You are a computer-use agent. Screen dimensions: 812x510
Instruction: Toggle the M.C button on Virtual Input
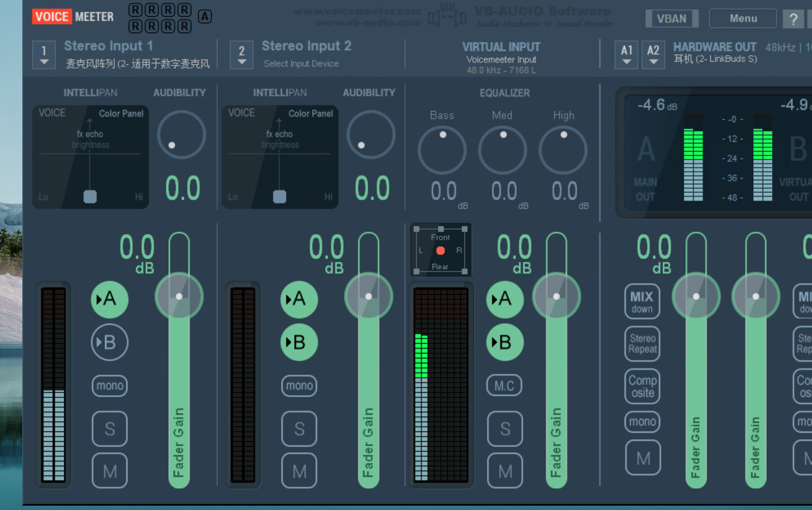pyautogui.click(x=504, y=386)
